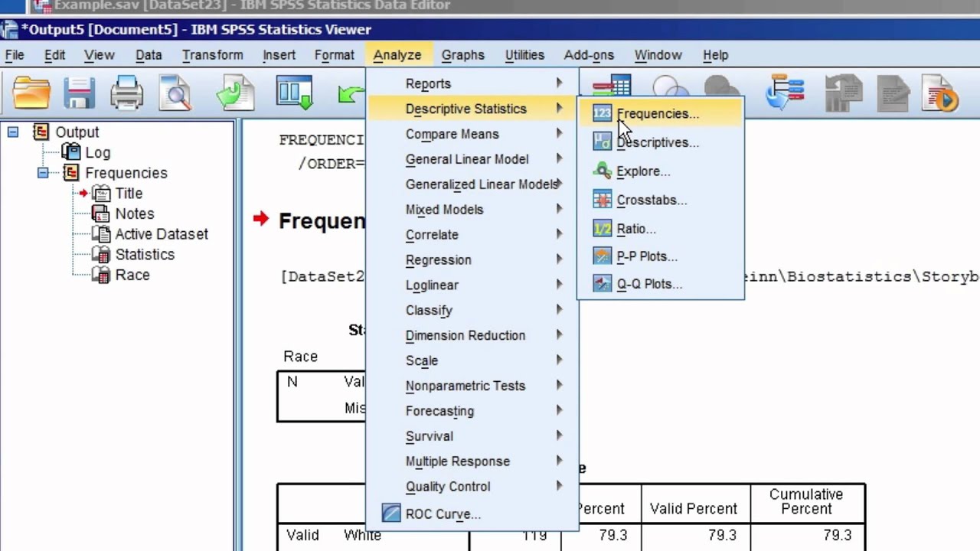
Task: Click the Export output toolbar icon
Action: [x=235, y=93]
